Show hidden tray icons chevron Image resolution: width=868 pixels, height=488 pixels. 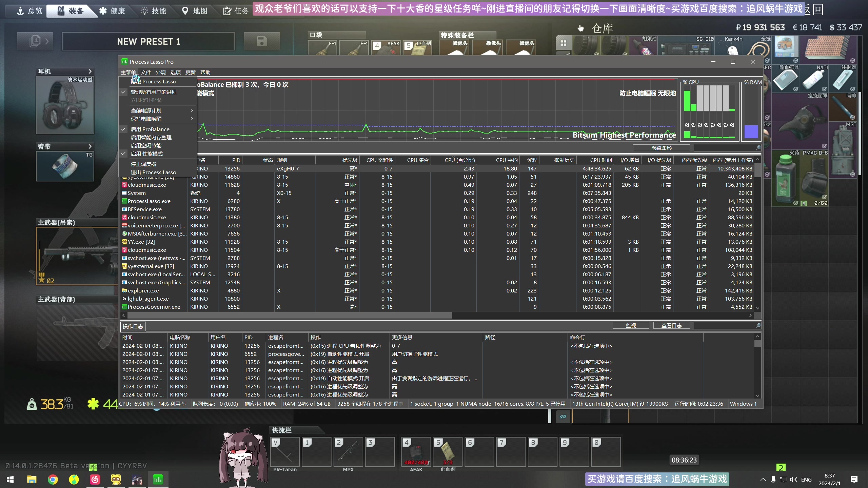[763, 480]
